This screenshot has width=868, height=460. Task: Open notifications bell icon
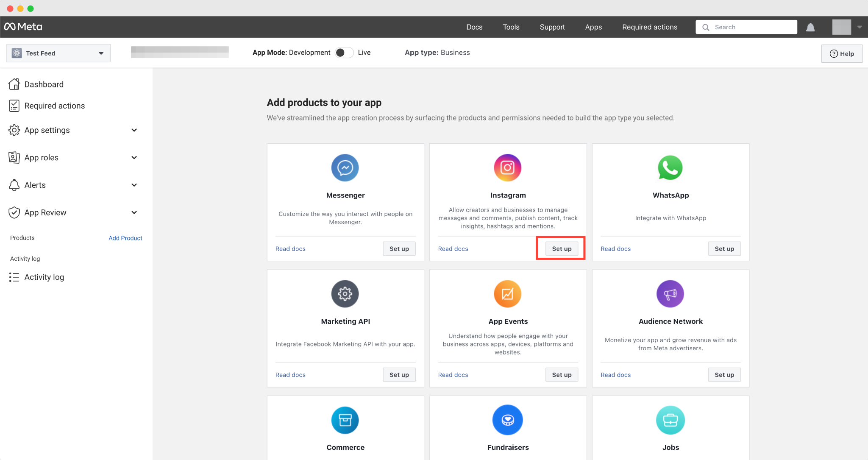click(x=810, y=27)
